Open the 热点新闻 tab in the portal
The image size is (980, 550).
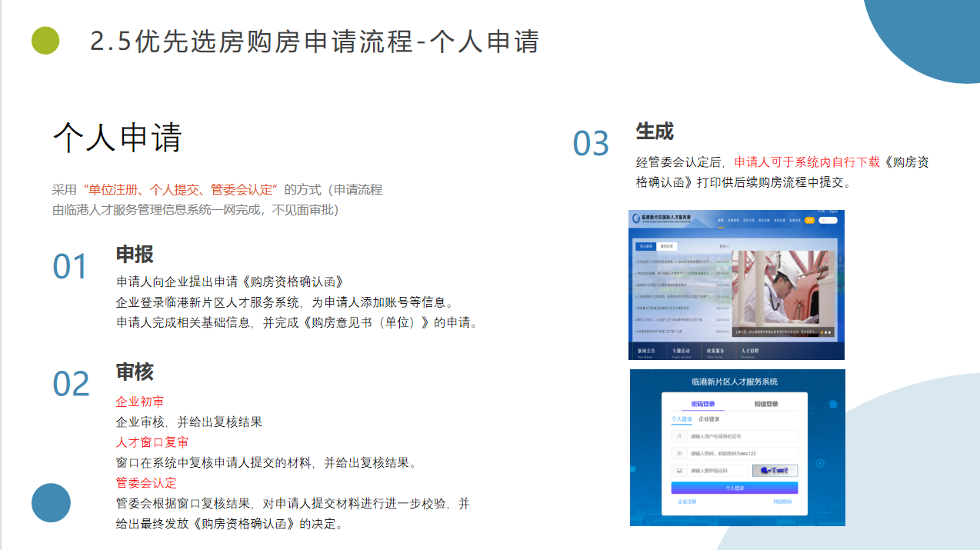pyautogui.click(x=646, y=246)
